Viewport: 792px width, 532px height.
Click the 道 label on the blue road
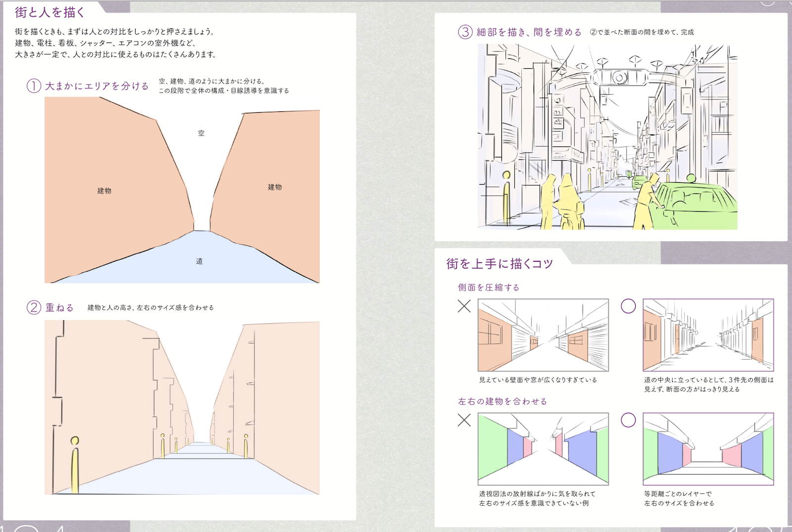(x=199, y=261)
